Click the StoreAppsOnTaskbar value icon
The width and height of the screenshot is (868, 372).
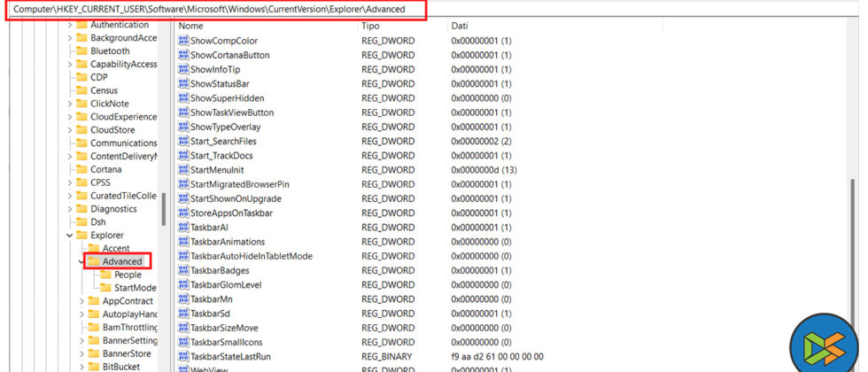[x=183, y=213]
